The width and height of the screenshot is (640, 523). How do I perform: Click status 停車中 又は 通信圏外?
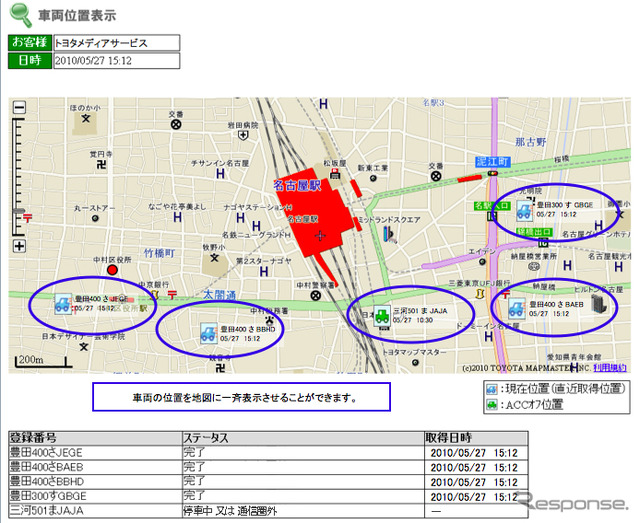[x=230, y=511]
